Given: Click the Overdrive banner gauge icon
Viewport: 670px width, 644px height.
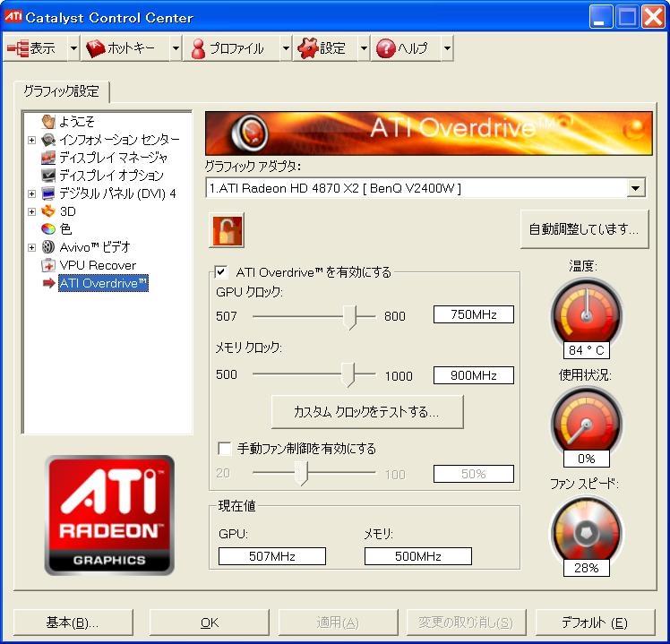Looking at the screenshot, I should click(250, 133).
